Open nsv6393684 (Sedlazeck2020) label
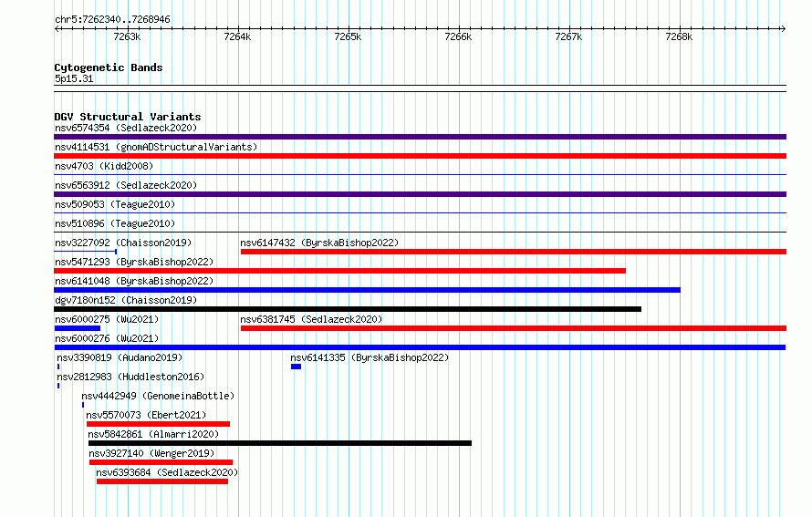The height and width of the screenshot is (517, 812). point(167,472)
